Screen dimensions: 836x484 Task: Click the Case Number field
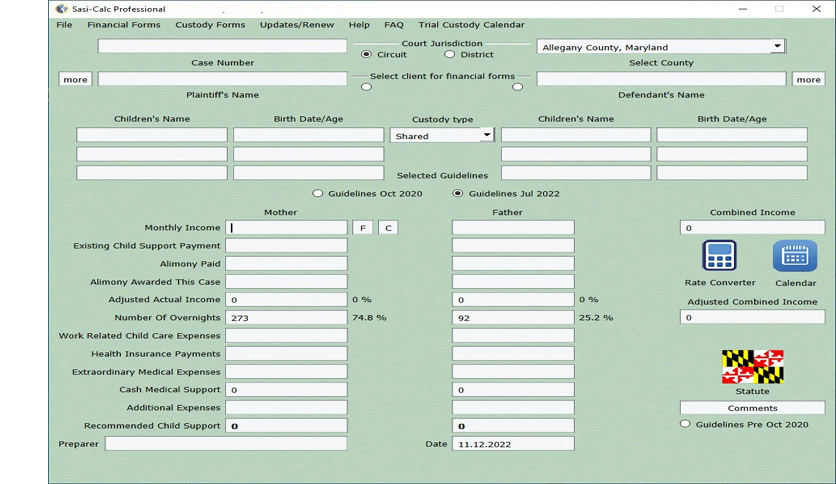tap(222, 46)
